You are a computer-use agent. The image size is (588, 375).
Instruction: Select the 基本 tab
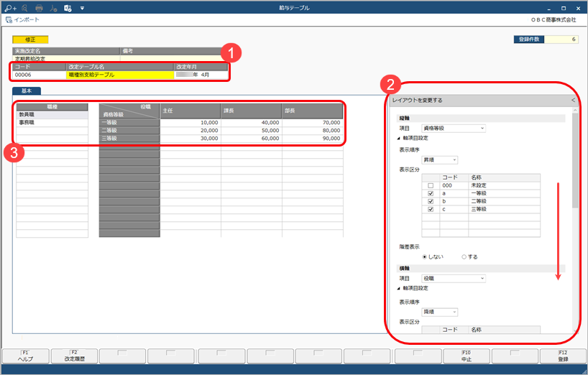pos(27,91)
